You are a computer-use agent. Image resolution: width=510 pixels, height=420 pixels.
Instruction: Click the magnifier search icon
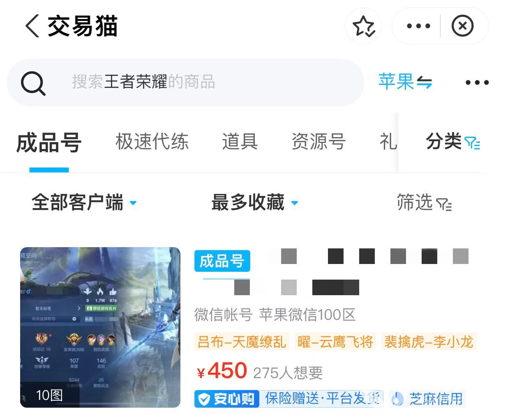click(x=33, y=83)
